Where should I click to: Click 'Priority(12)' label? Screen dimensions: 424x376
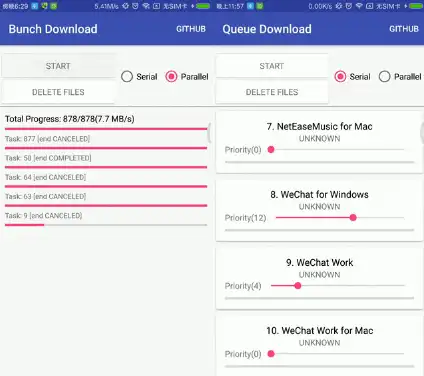(245, 218)
